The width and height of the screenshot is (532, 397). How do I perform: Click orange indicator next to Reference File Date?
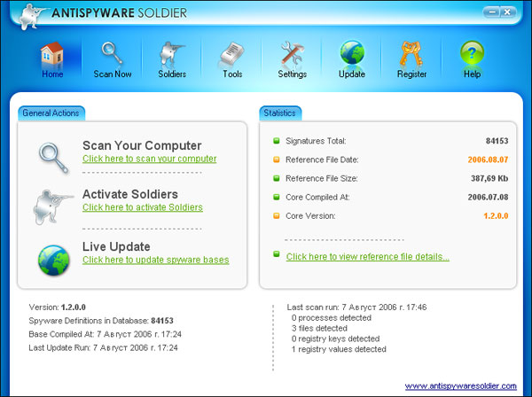pos(277,160)
